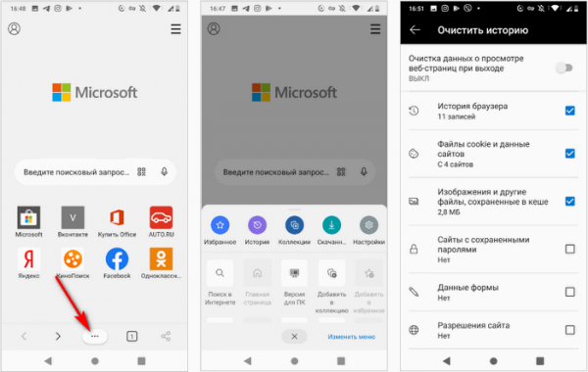Uncheck История браузера checkbox

[x=570, y=111]
